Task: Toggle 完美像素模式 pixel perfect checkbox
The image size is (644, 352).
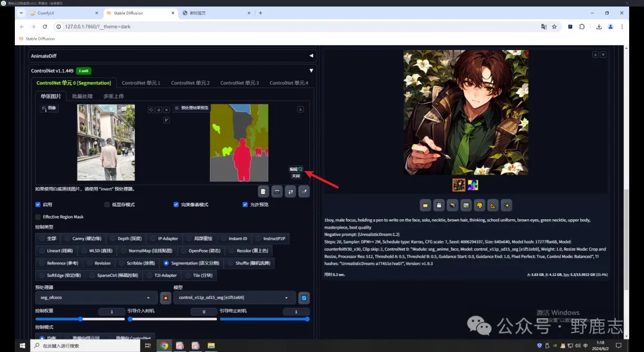Action: tap(176, 204)
